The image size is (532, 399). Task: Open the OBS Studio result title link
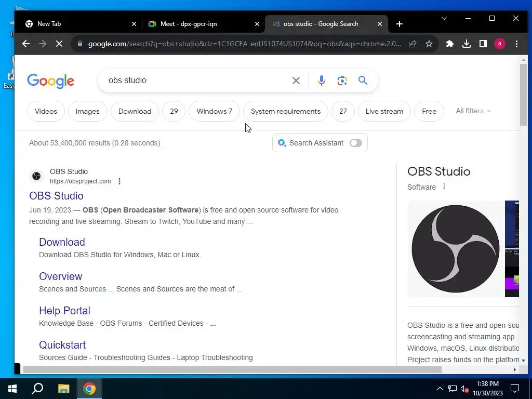tap(56, 196)
